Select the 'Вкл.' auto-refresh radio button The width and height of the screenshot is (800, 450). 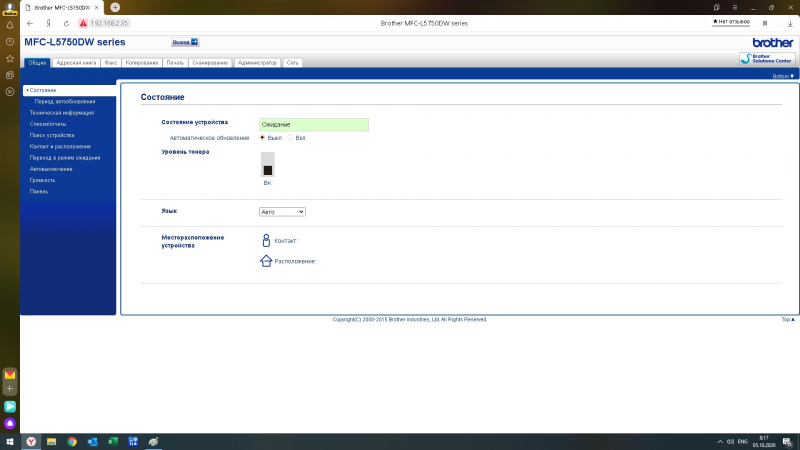click(290, 137)
